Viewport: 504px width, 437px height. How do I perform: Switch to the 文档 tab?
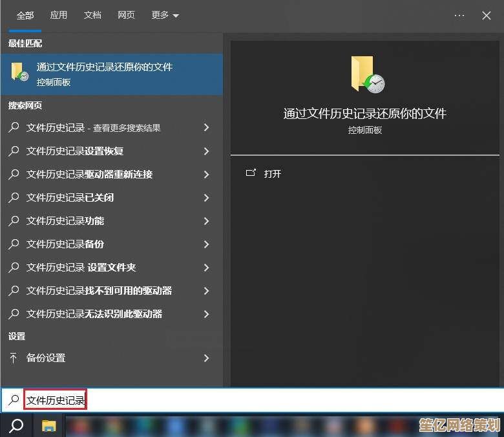92,16
